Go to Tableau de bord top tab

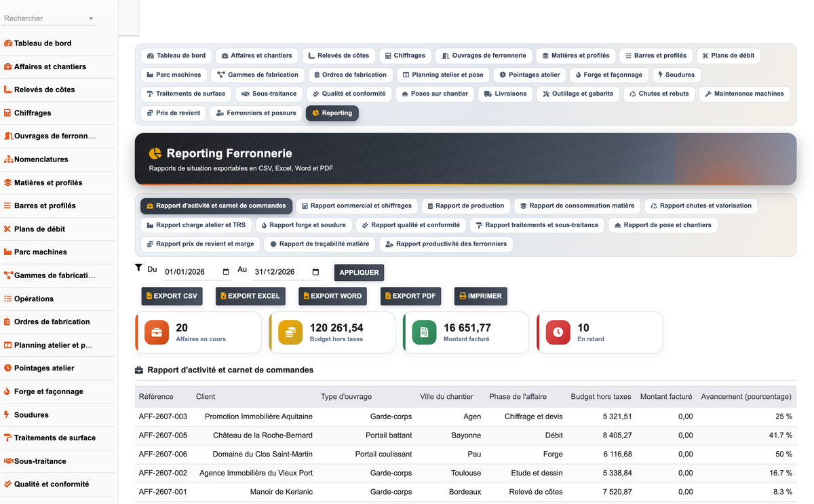(176, 56)
